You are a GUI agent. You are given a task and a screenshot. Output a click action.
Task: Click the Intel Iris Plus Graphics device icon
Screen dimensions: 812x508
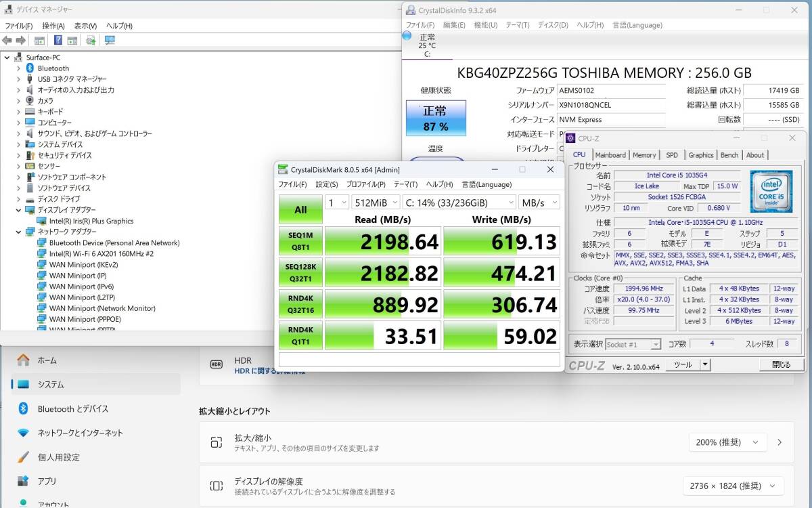tap(42, 221)
